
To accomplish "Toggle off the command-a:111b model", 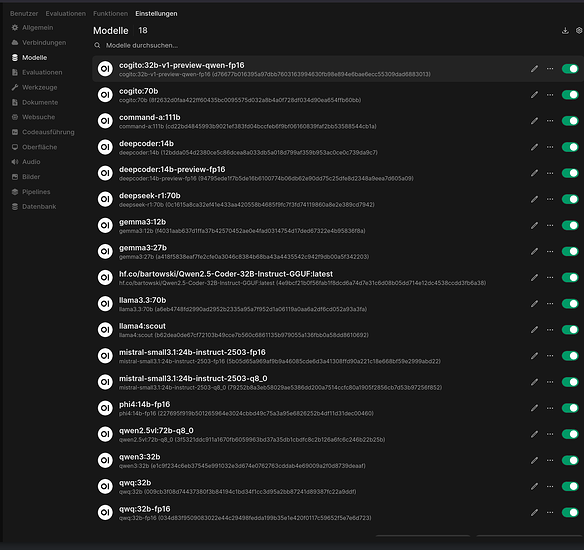I will coord(570,121).
